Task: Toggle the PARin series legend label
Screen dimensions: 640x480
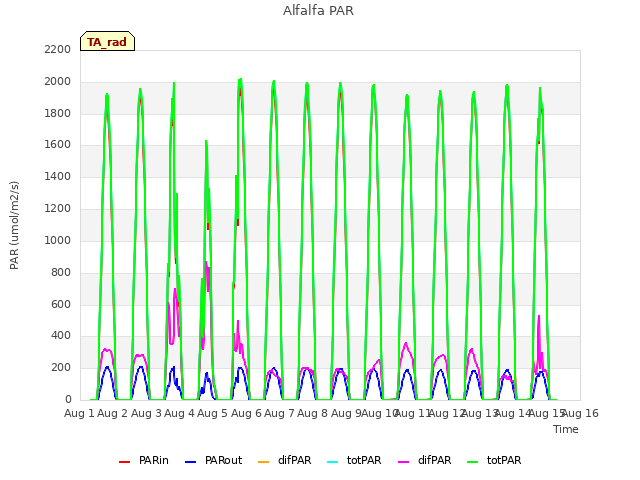Action: click(x=153, y=460)
